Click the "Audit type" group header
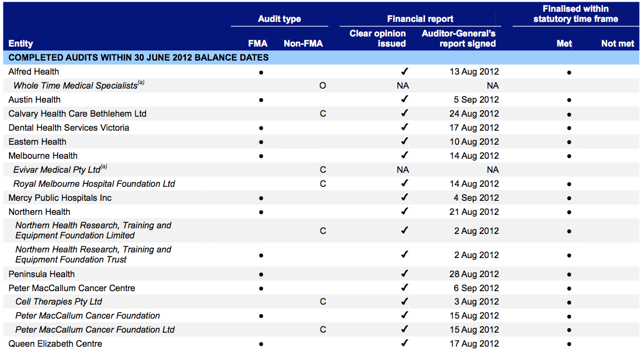644x354 pixels. (x=279, y=19)
